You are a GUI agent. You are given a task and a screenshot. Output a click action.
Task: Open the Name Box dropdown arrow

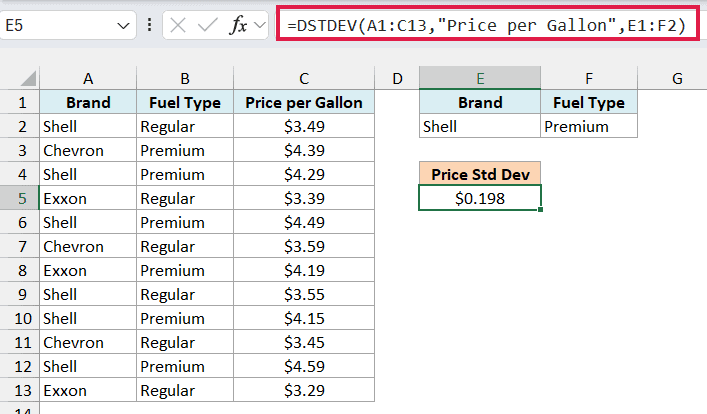[x=123, y=26]
